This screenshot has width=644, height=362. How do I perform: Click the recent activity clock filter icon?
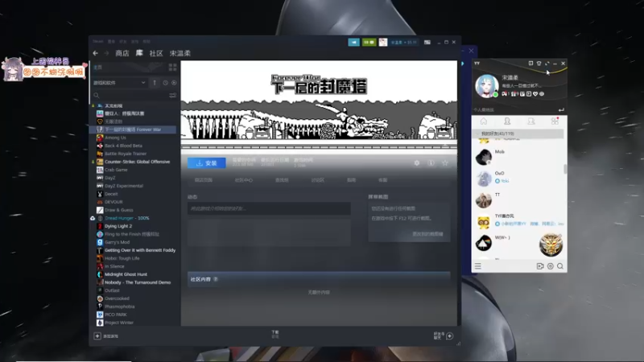(166, 83)
